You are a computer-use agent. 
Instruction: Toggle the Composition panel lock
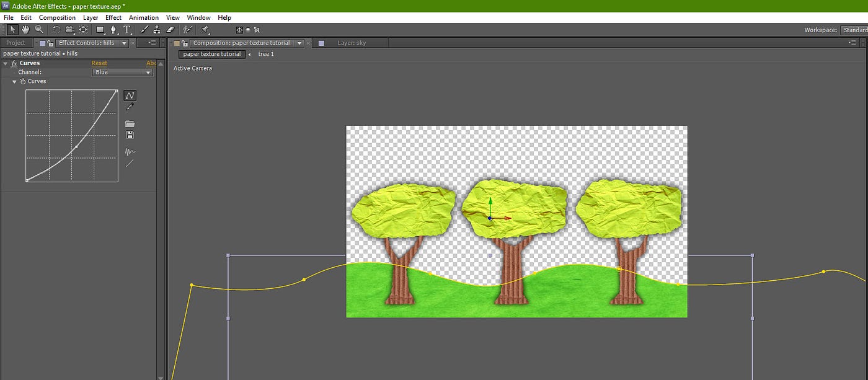coord(185,43)
